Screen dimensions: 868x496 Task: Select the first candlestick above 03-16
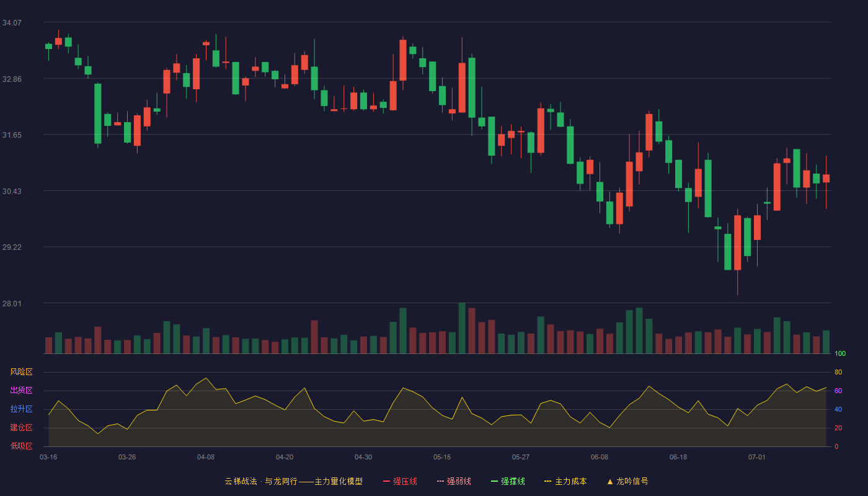point(48,46)
